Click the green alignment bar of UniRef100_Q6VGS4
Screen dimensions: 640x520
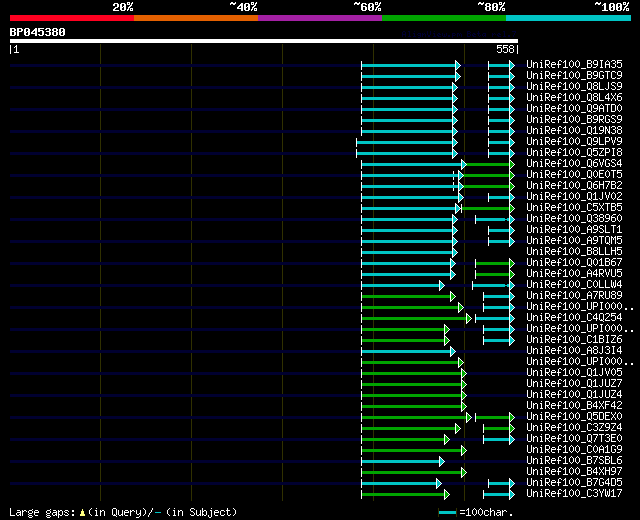pos(489,164)
